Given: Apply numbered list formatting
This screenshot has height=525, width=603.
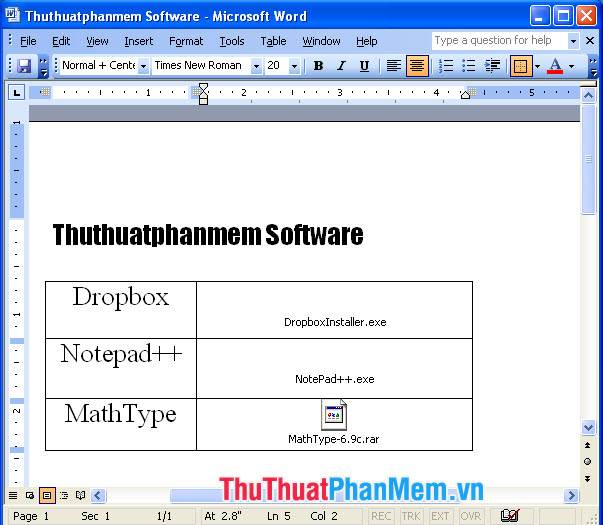Looking at the screenshot, I should click(446, 66).
